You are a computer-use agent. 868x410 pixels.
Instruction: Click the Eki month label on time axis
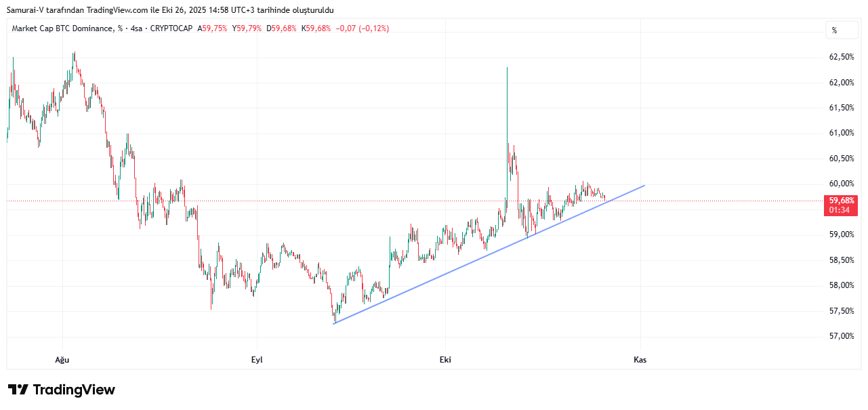coord(445,360)
